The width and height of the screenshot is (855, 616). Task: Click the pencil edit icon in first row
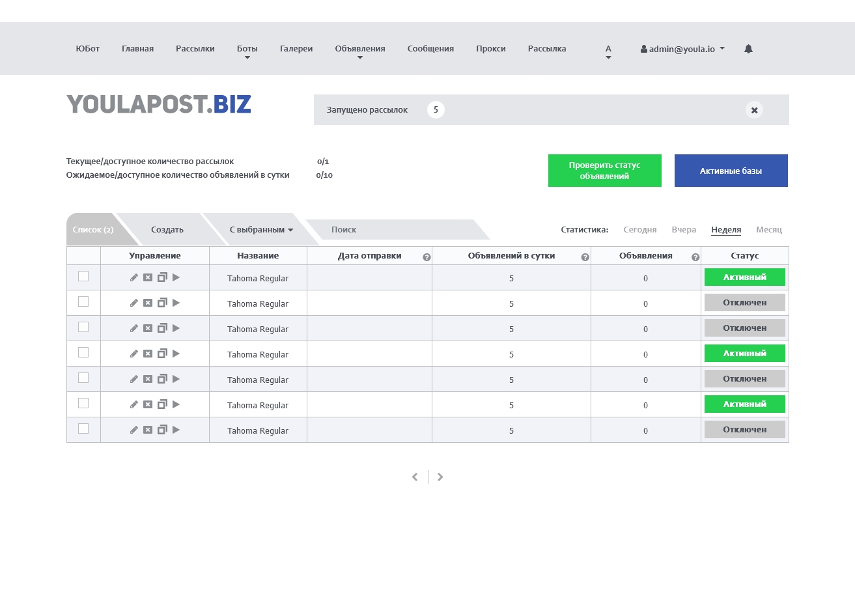133,277
